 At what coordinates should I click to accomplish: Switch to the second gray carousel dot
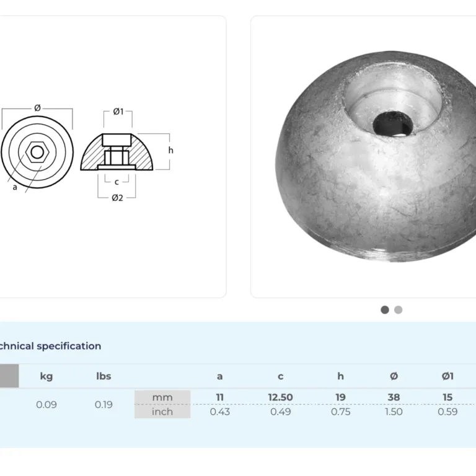[398, 310]
